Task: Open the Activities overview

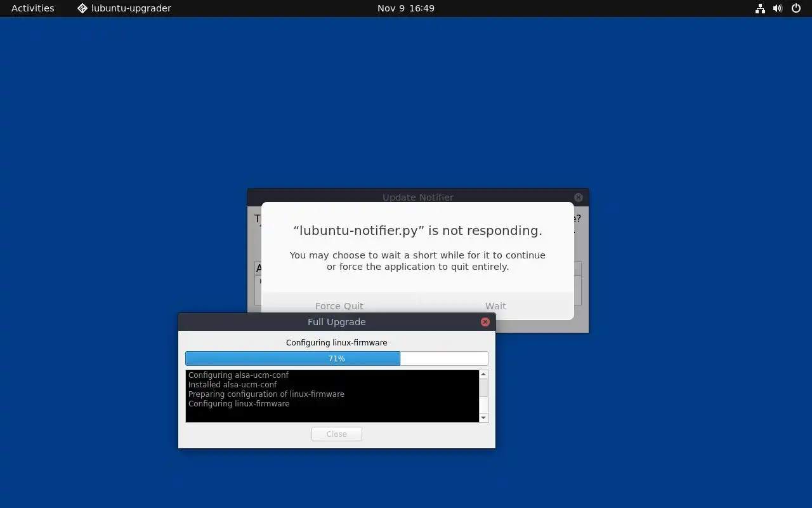Action: [x=32, y=8]
